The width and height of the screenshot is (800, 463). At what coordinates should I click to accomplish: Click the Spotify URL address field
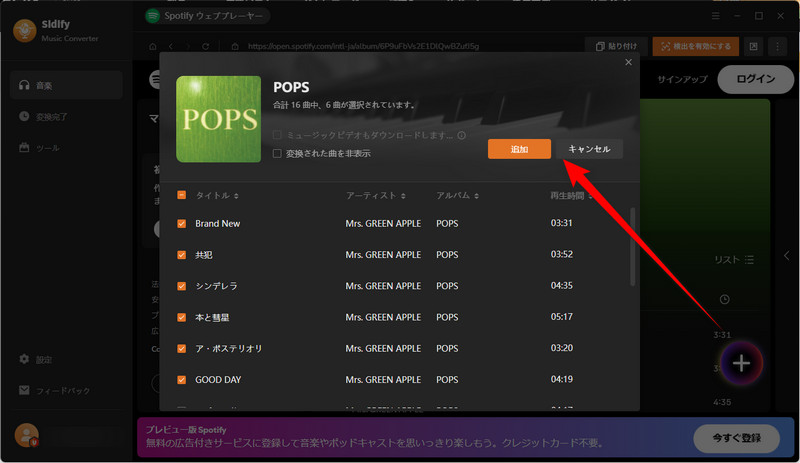tap(363, 46)
